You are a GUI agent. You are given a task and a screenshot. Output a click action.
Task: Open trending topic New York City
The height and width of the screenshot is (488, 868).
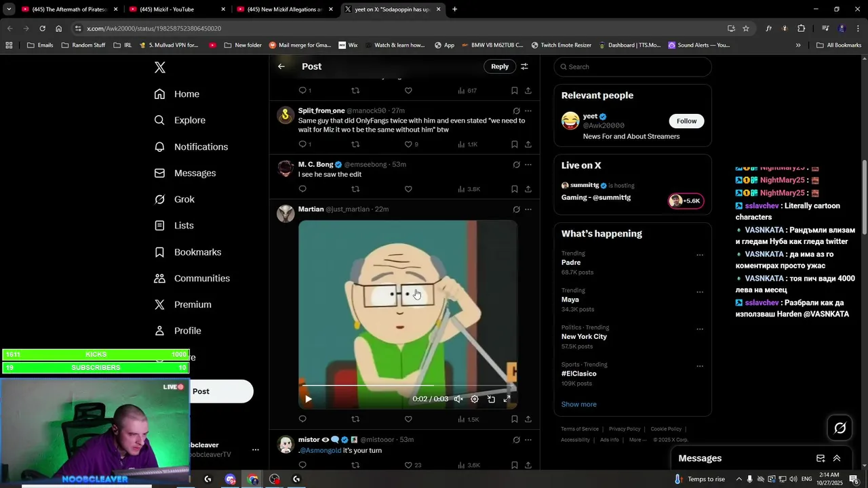pyautogui.click(x=584, y=337)
